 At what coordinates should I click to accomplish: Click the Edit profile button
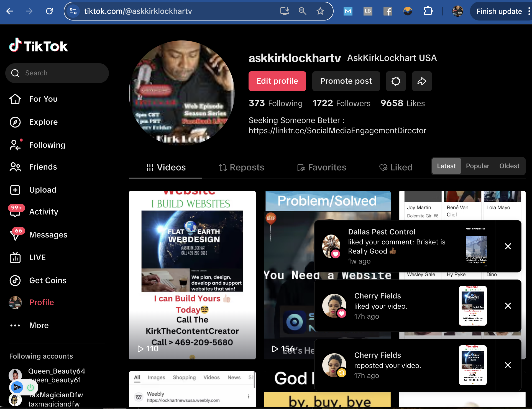(x=277, y=81)
